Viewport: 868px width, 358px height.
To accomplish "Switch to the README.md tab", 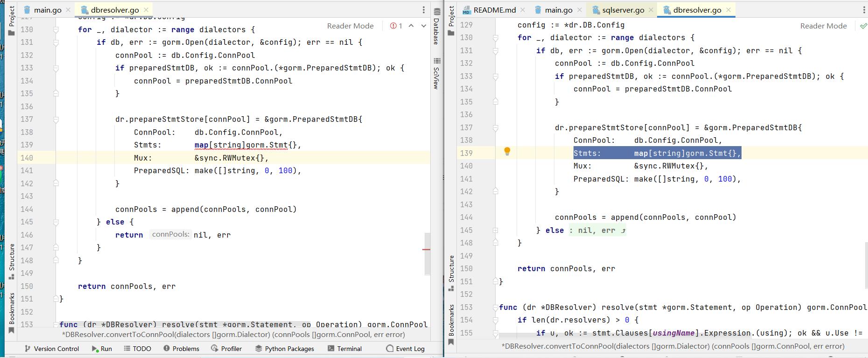I will click(x=494, y=10).
